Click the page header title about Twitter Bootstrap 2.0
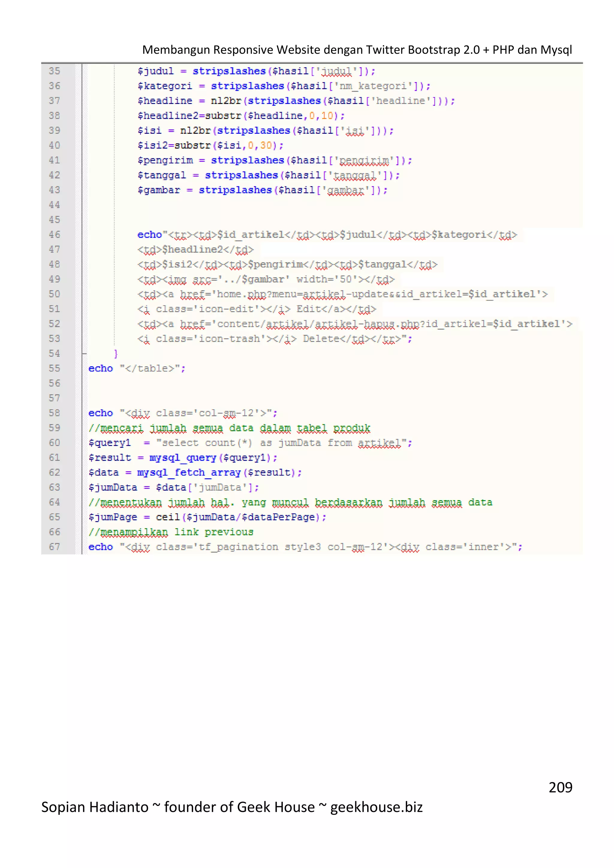This screenshot has width=614, height=868. click(x=357, y=50)
